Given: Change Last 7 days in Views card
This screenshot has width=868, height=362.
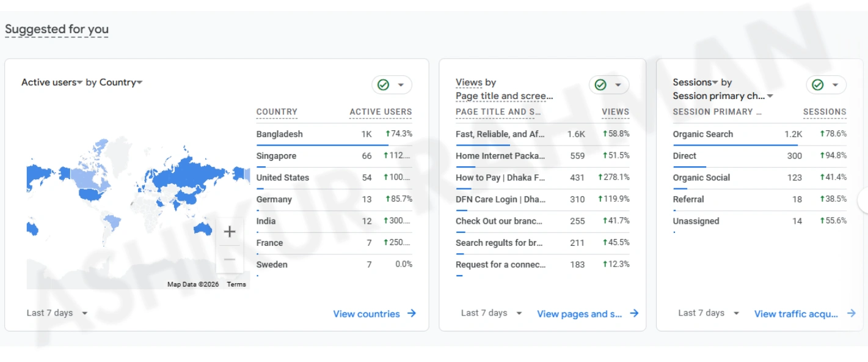Looking at the screenshot, I should pyautogui.click(x=492, y=313).
